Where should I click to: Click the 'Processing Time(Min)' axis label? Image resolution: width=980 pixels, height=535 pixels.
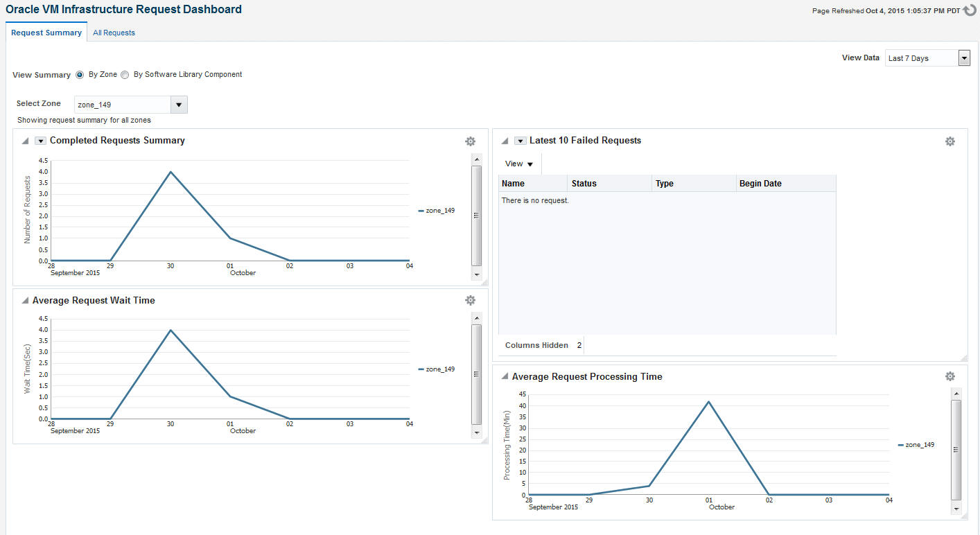[507, 444]
